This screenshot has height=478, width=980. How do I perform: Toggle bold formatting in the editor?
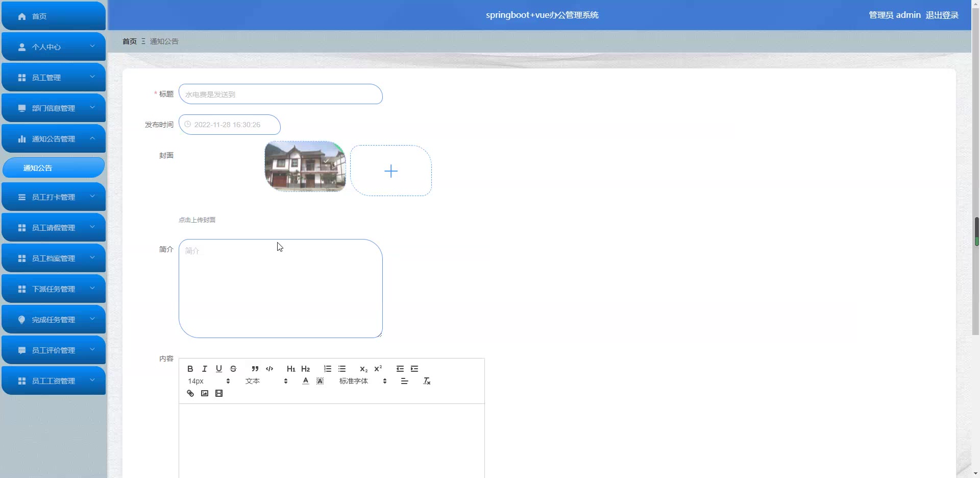click(190, 369)
